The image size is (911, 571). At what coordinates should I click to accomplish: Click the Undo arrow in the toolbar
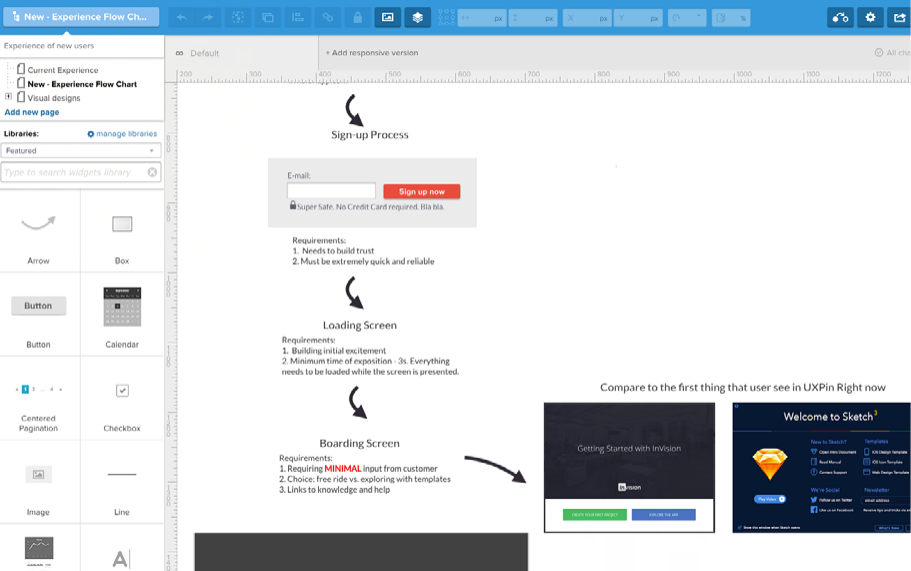[x=182, y=17]
